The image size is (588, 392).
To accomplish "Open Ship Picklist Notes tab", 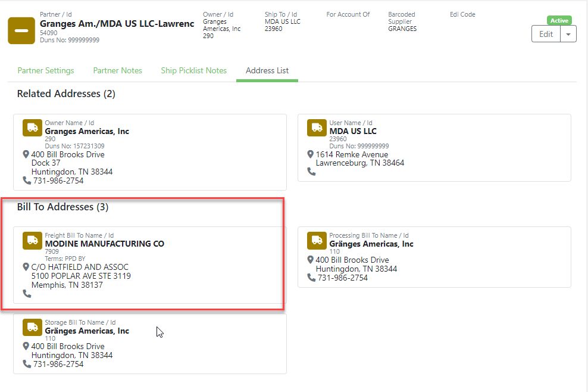I will coord(194,70).
